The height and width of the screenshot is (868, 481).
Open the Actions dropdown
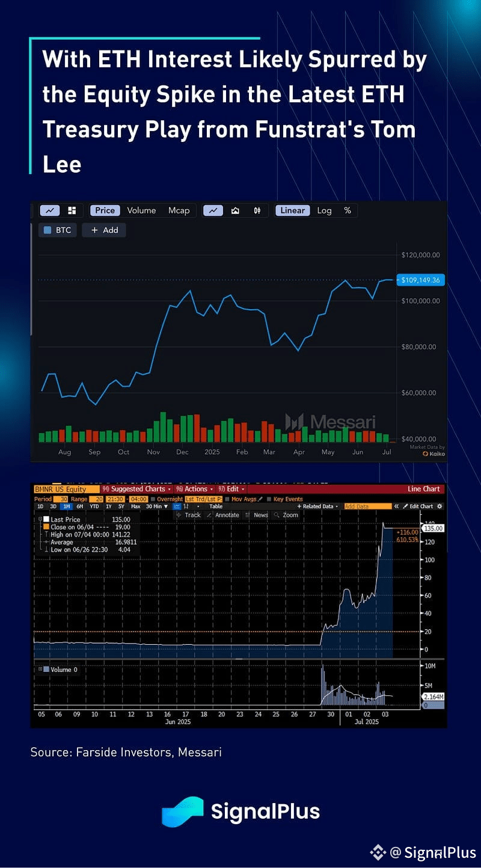pyautogui.click(x=196, y=489)
